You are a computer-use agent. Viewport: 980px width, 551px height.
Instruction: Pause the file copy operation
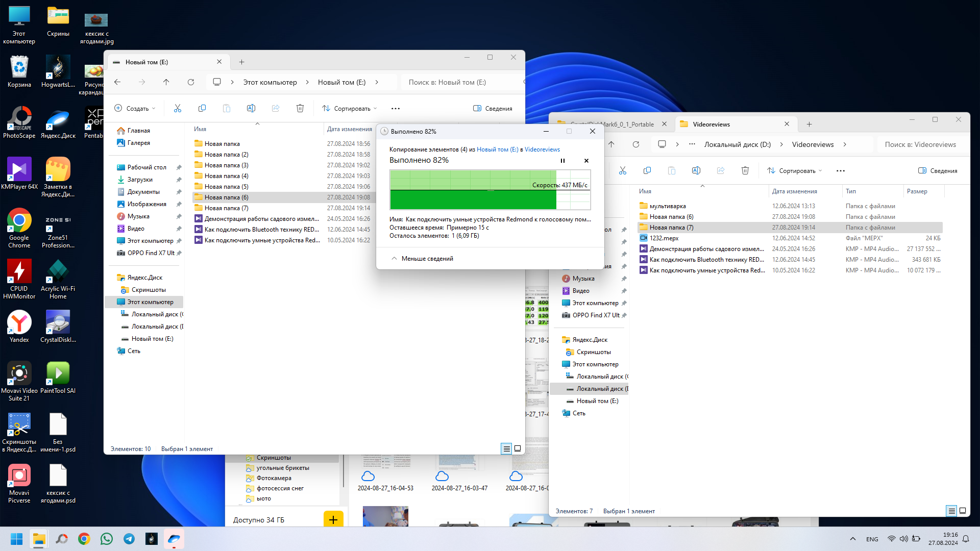click(562, 161)
